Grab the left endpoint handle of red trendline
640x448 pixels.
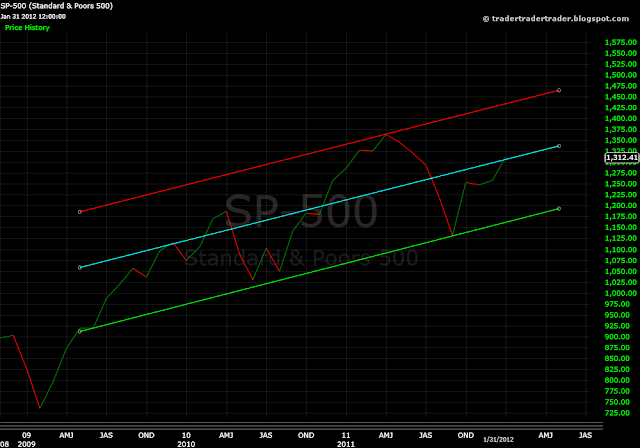80,212
